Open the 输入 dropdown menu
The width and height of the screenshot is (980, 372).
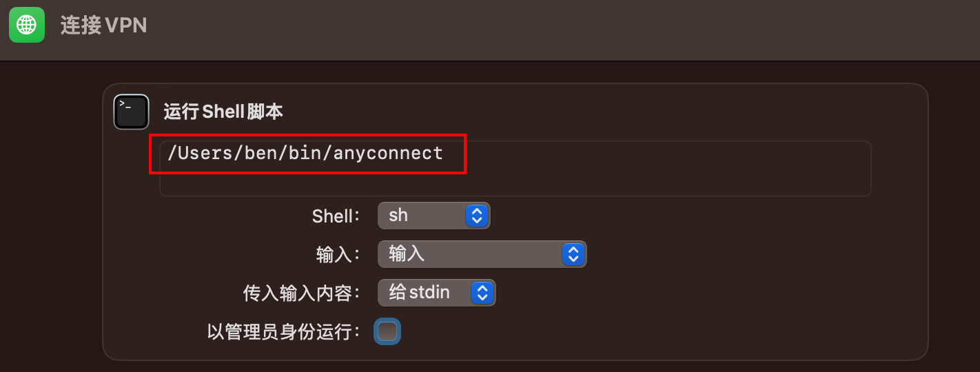coord(482,254)
